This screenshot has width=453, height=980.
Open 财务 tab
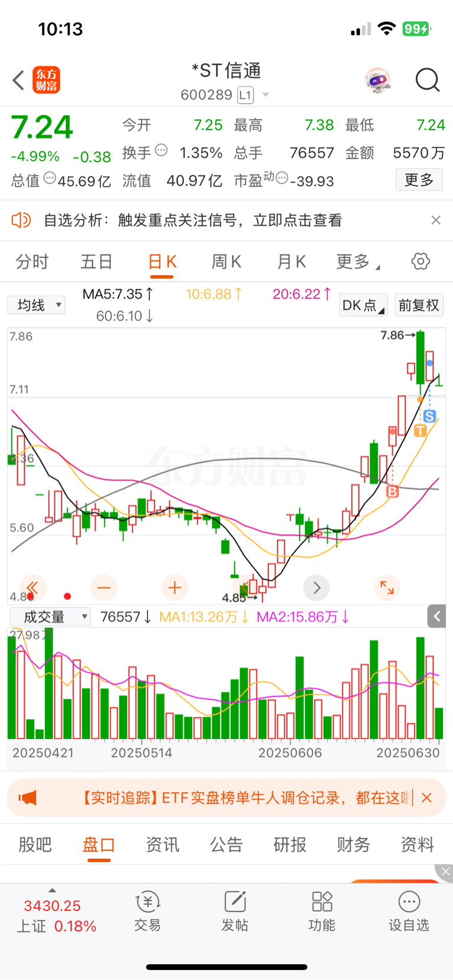pos(353,844)
